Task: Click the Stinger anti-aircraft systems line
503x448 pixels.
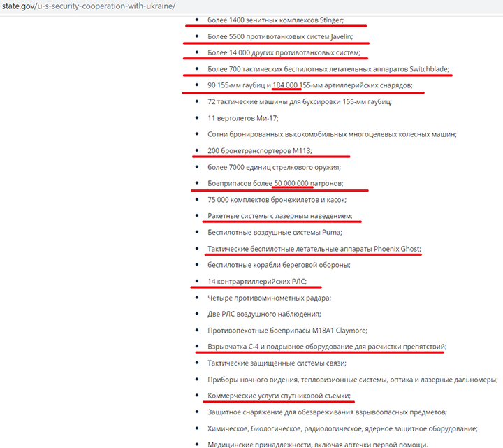Action: 275,20
